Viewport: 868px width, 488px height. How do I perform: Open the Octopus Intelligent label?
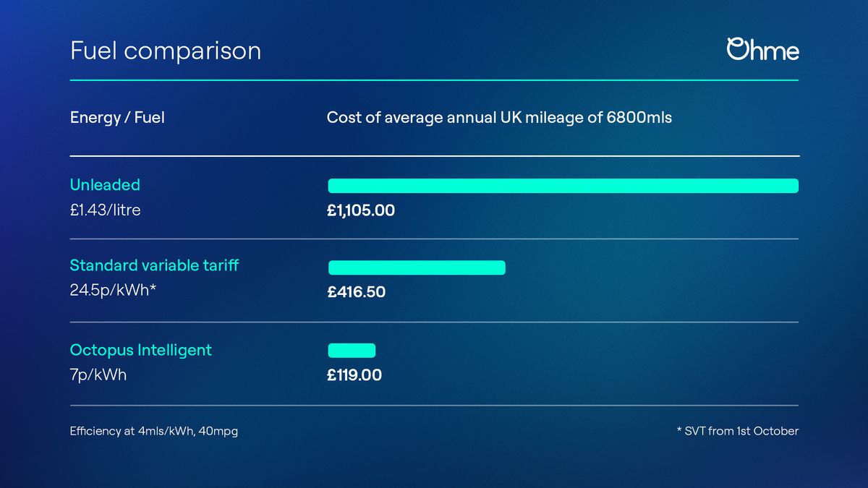pyautogui.click(x=141, y=350)
